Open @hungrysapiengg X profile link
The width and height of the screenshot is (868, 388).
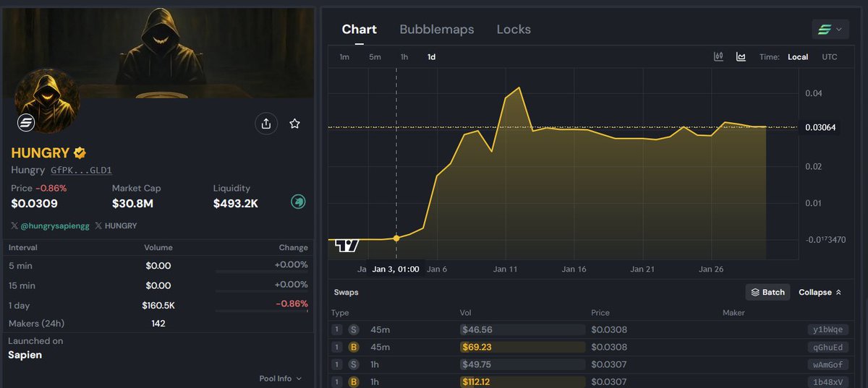point(50,225)
